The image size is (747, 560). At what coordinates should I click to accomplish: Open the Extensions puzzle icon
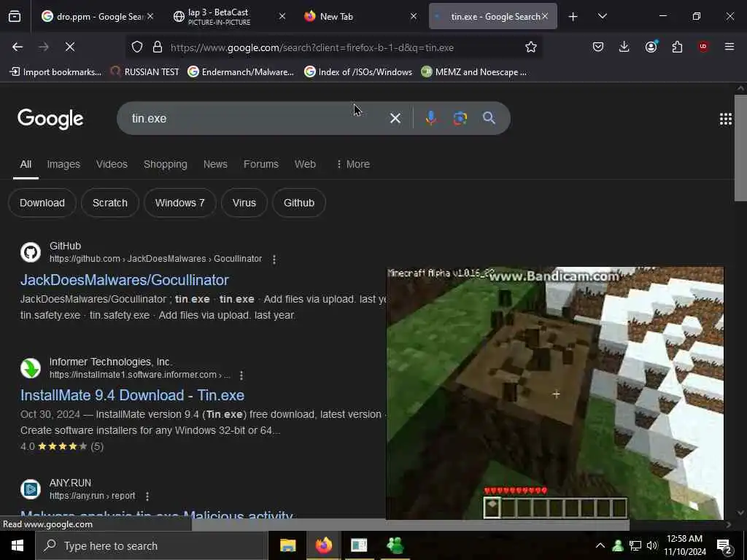677,47
